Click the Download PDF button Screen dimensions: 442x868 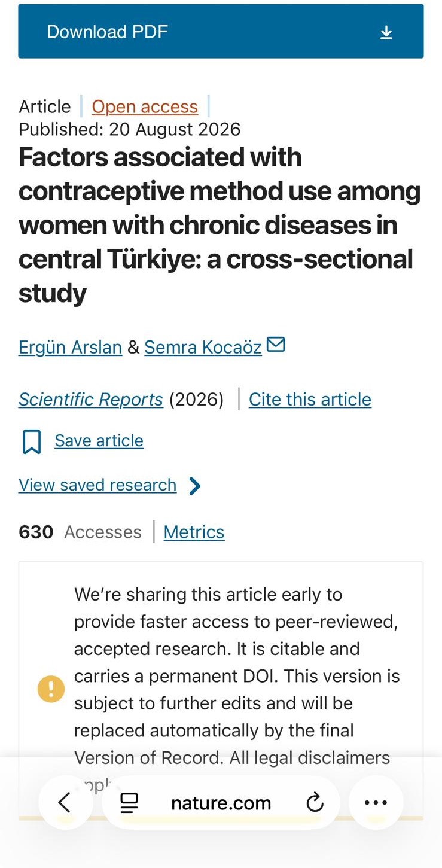pos(221,31)
